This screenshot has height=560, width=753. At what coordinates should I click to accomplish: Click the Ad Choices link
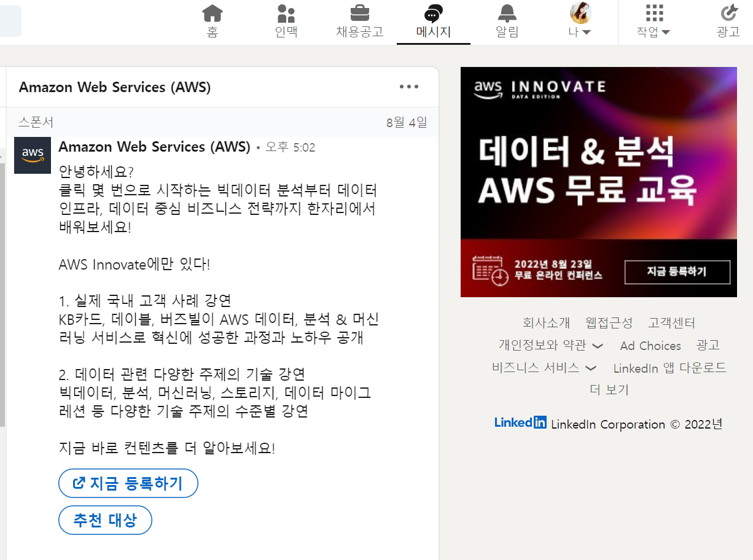650,346
